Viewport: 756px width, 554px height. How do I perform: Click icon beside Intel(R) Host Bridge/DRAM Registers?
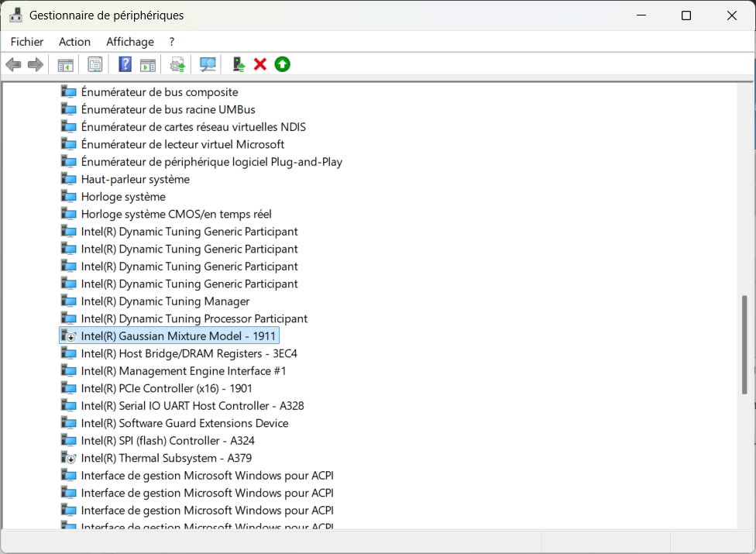point(68,353)
